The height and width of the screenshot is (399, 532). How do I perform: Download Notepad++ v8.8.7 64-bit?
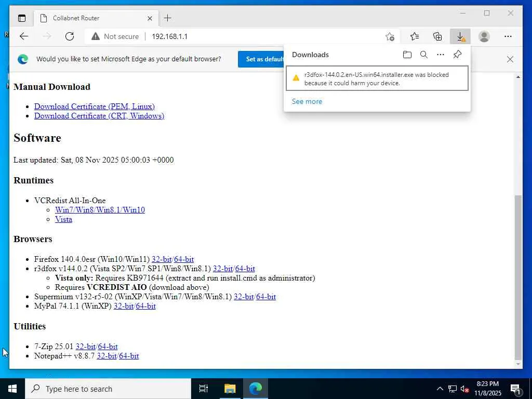pyautogui.click(x=129, y=356)
